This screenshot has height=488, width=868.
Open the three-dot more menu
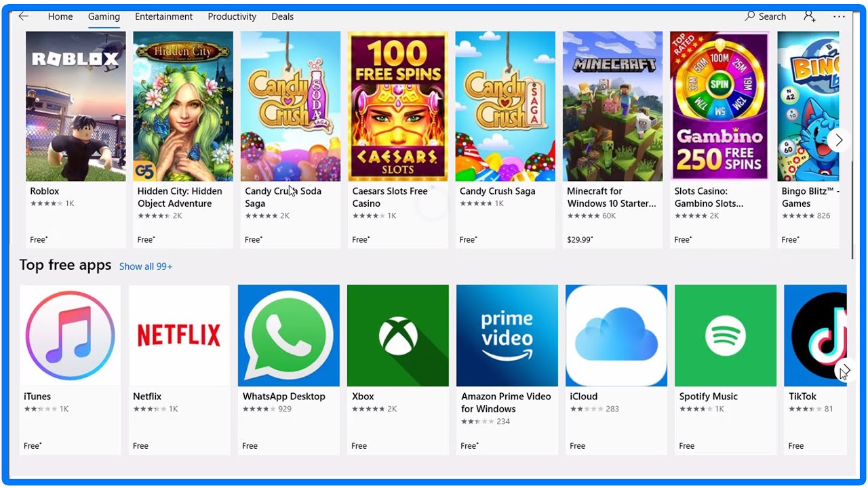839,16
